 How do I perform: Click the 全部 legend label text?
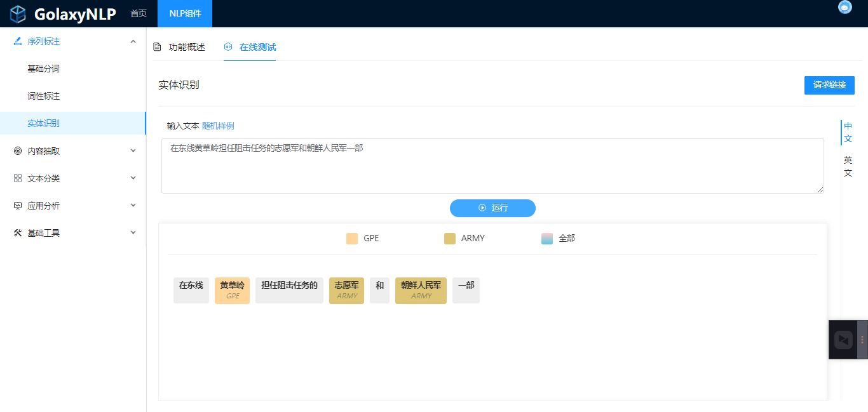click(x=567, y=239)
